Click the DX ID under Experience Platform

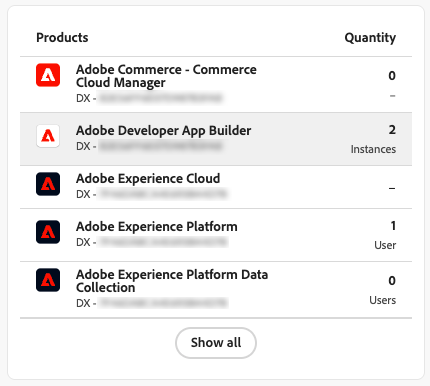152,242
